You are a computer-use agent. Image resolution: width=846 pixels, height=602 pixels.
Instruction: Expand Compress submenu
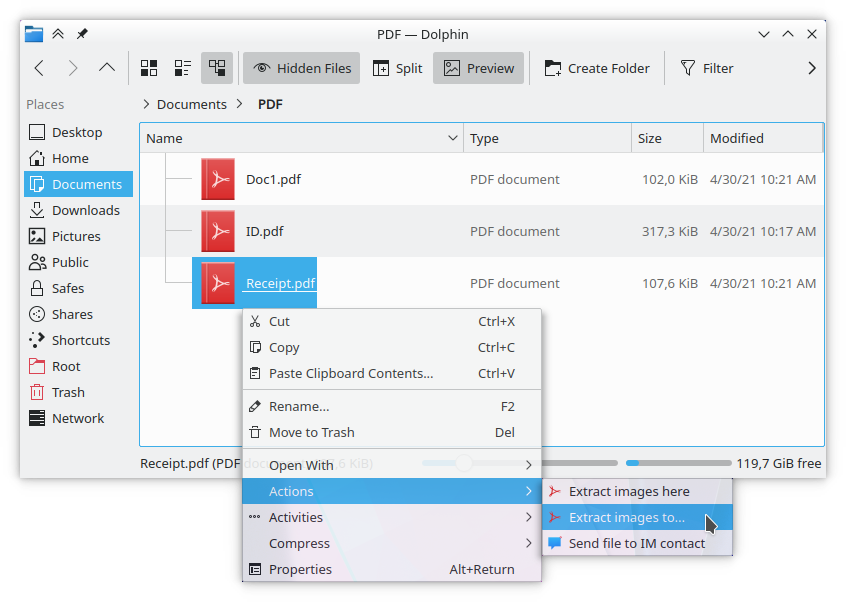[392, 543]
